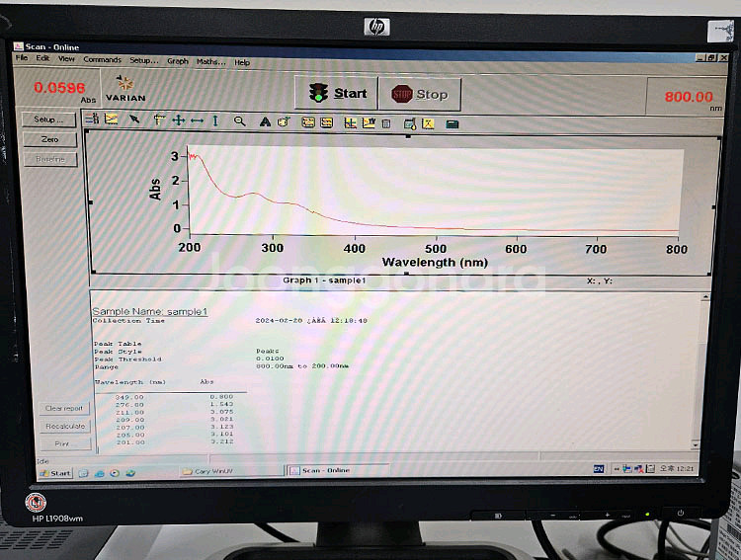Click the taskbar clock showing 12:21
The width and height of the screenshot is (741, 560).
(x=676, y=468)
